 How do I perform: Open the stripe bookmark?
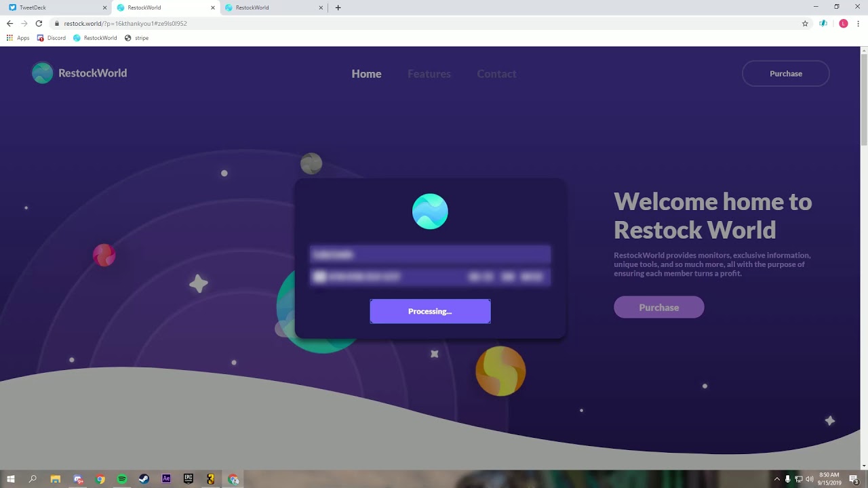tap(137, 38)
